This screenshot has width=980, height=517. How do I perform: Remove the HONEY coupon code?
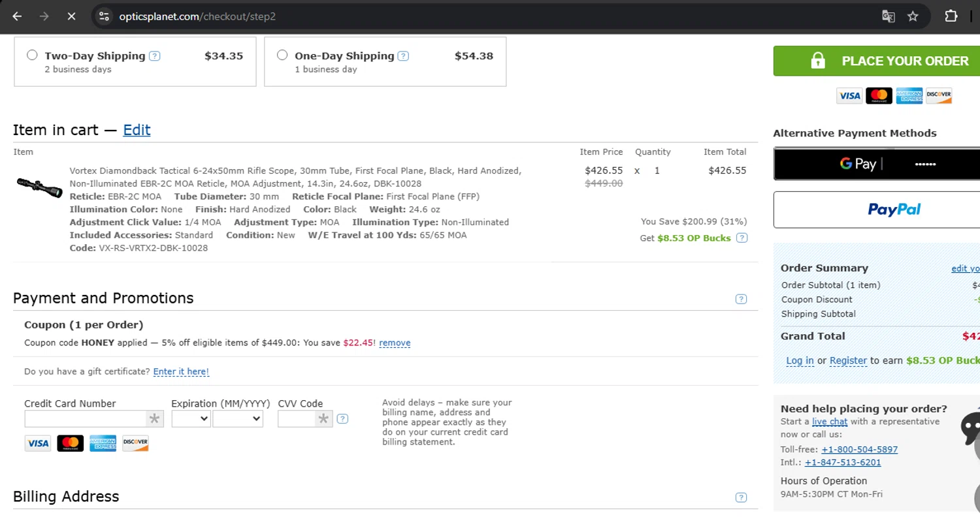click(x=395, y=343)
